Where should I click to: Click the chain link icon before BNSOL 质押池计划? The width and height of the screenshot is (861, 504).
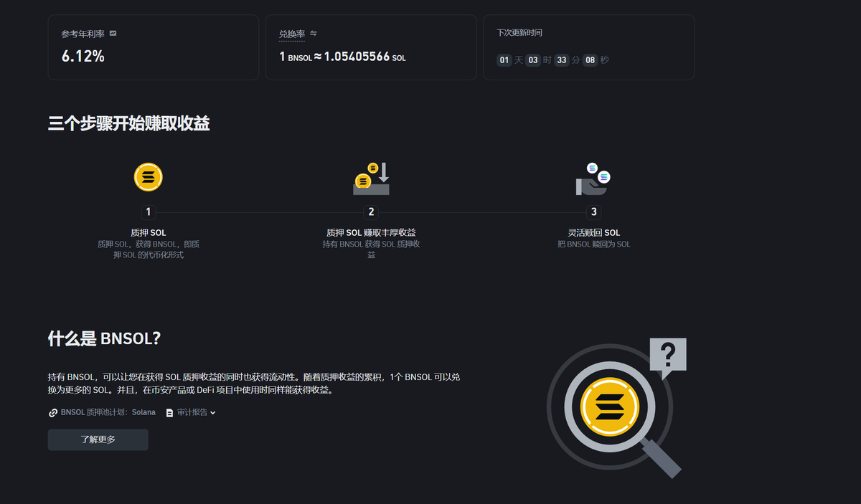click(x=53, y=413)
